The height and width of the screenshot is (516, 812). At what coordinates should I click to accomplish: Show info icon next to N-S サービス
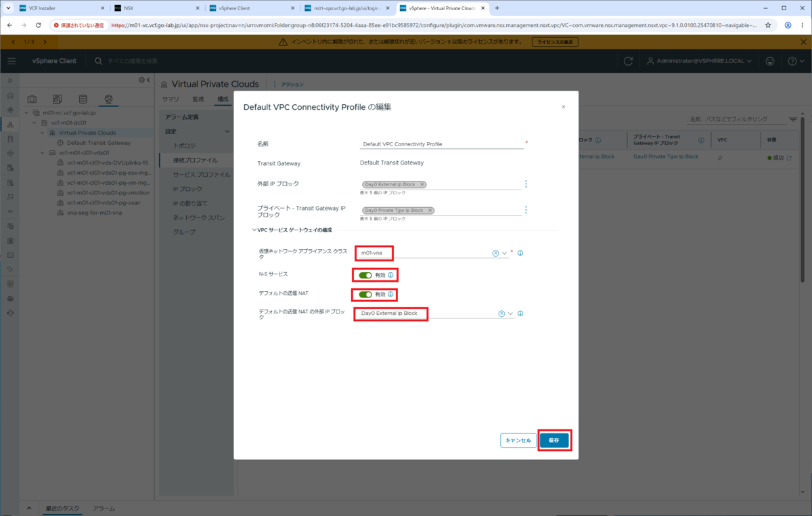390,275
